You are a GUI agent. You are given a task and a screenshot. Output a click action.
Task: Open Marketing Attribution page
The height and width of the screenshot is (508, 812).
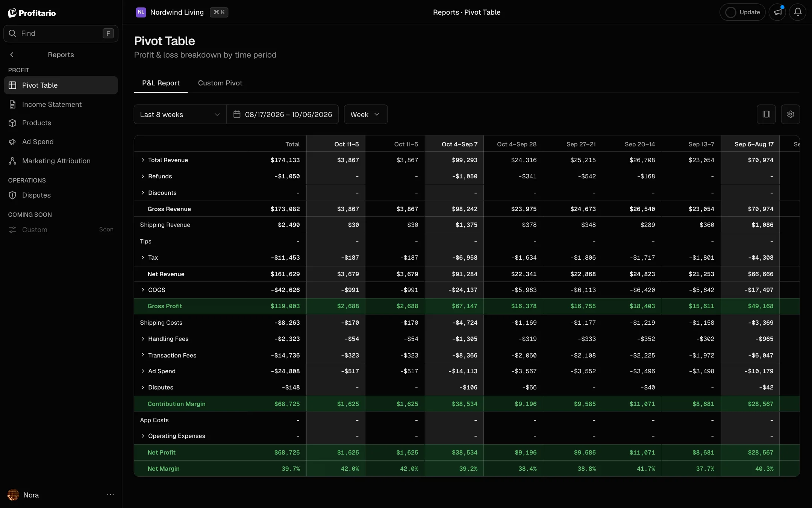click(61, 161)
